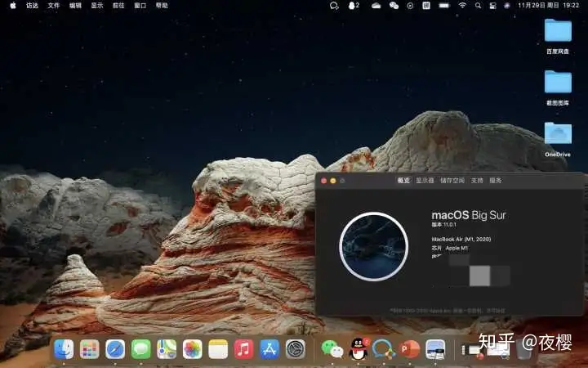Launch the Photos app from Dock

[x=193, y=349]
